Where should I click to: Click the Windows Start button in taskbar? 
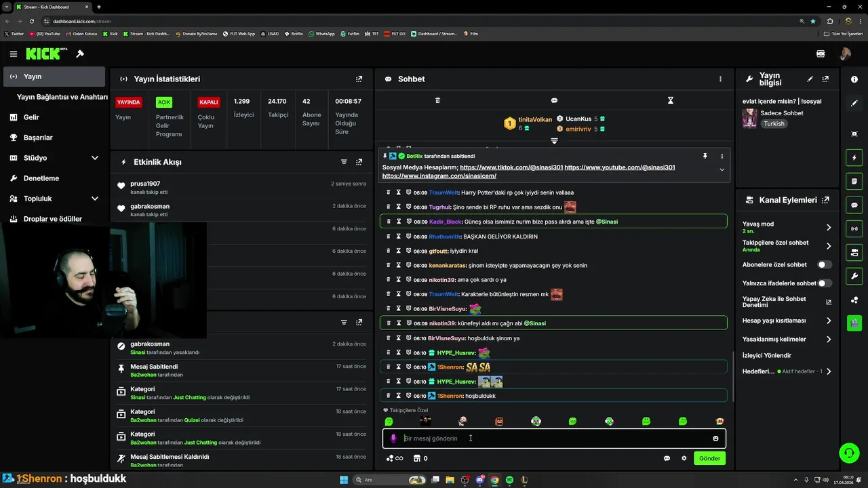pos(344,480)
